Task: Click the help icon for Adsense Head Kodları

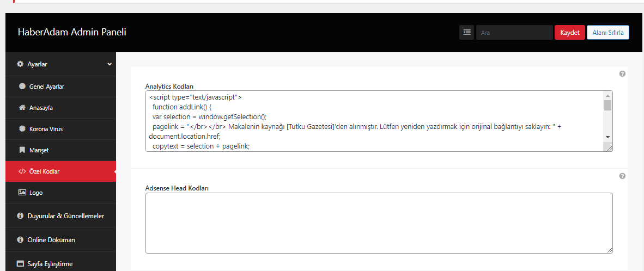Action: 622,176
